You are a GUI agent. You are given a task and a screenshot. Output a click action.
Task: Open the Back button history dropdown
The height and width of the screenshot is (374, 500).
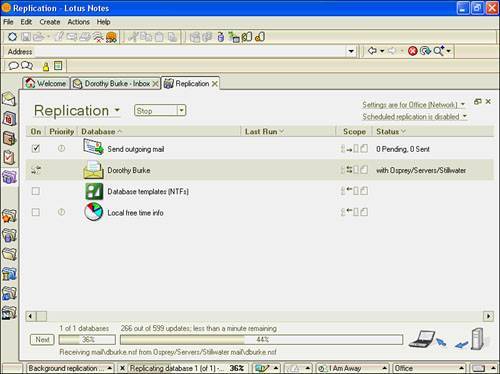pyautogui.click(x=382, y=51)
